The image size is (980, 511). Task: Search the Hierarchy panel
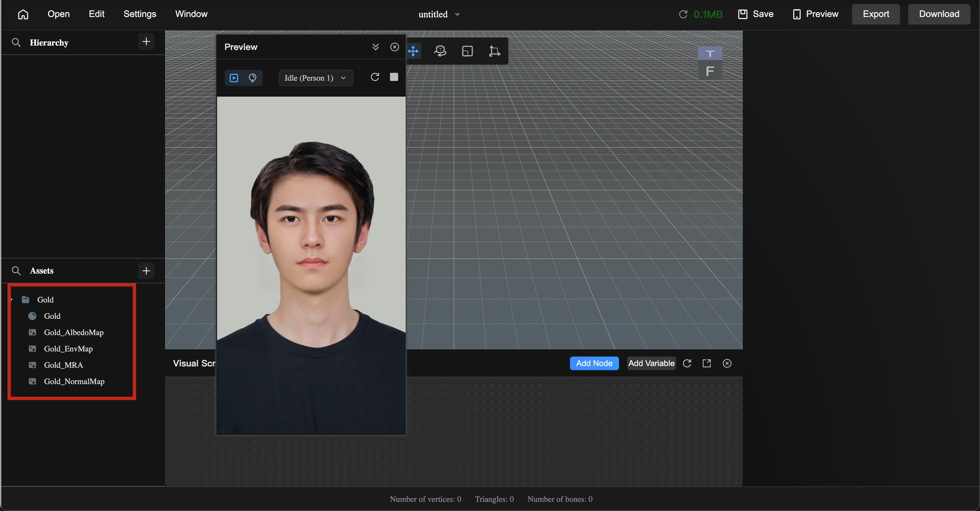coord(16,42)
